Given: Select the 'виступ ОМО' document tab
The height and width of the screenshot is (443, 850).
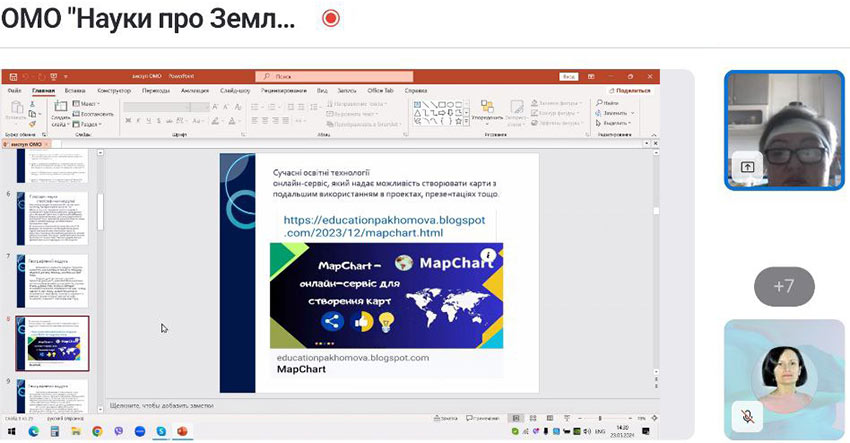Looking at the screenshot, I should [x=26, y=144].
